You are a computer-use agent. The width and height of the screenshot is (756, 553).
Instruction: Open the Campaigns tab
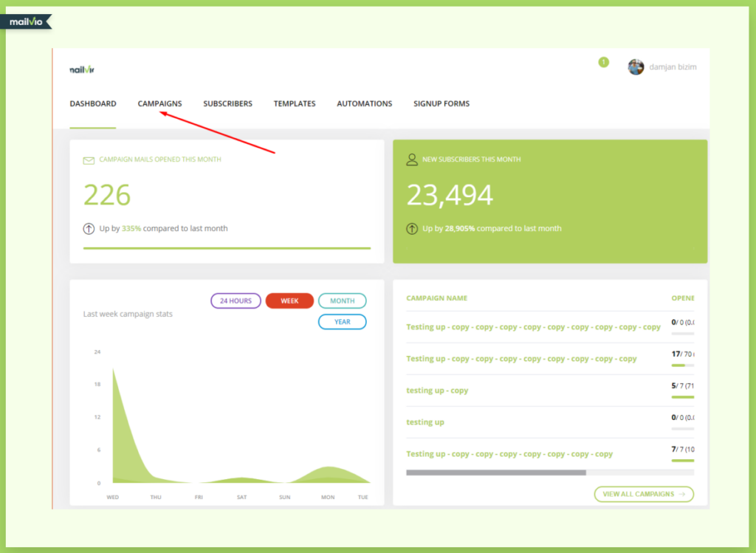159,103
